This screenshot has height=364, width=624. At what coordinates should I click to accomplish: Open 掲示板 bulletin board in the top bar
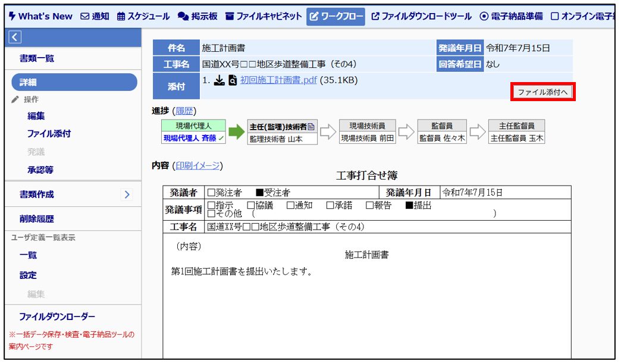(x=198, y=16)
